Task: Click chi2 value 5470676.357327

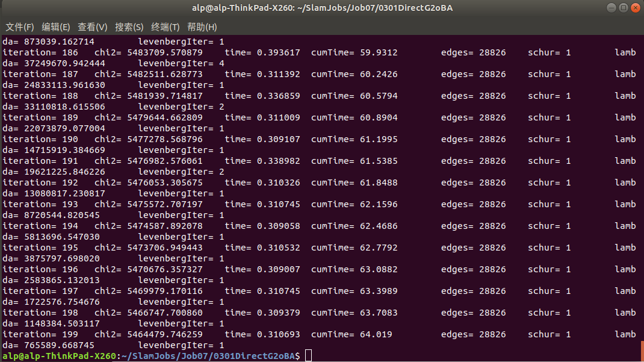Action: point(165,270)
